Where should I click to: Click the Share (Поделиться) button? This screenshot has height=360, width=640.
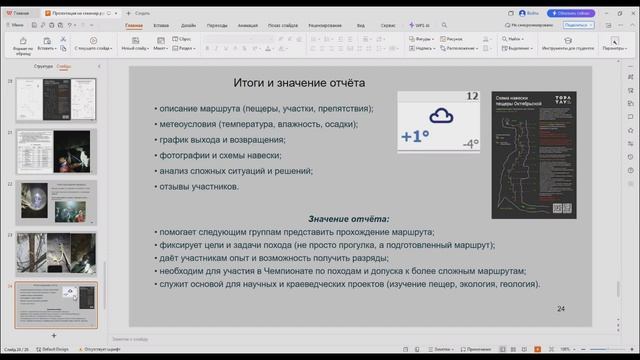click(x=578, y=25)
